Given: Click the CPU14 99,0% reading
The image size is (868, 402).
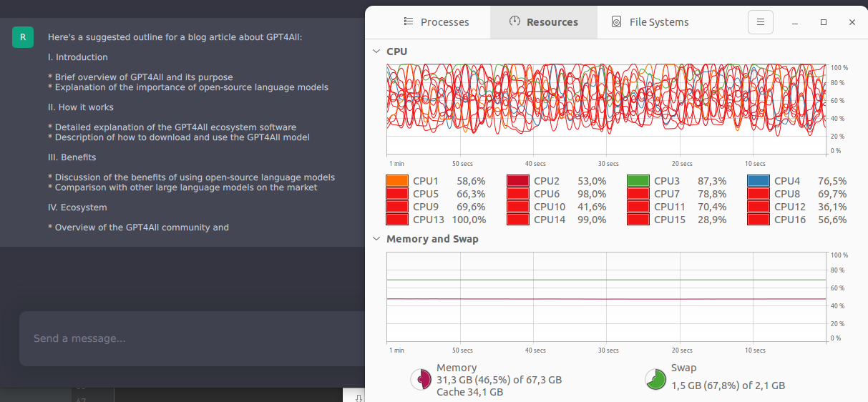Looking at the screenshot, I should click(592, 220).
